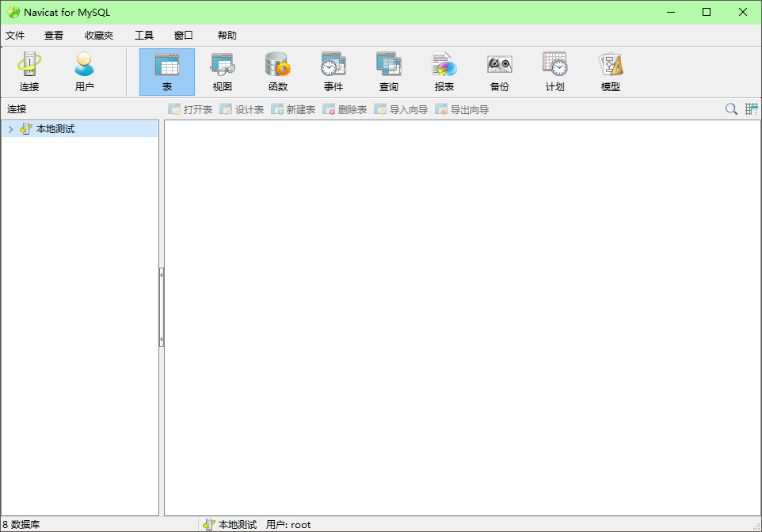Open the 事件 (Event) section

point(333,72)
